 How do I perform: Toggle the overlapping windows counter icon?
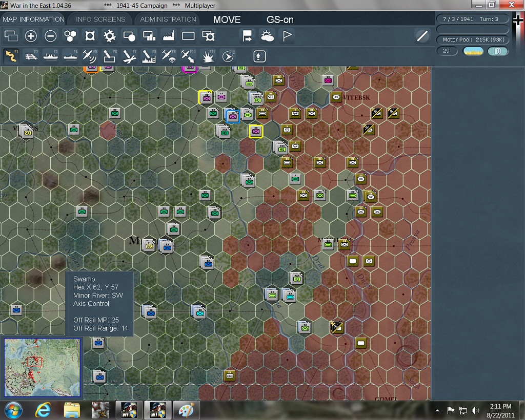[11, 36]
